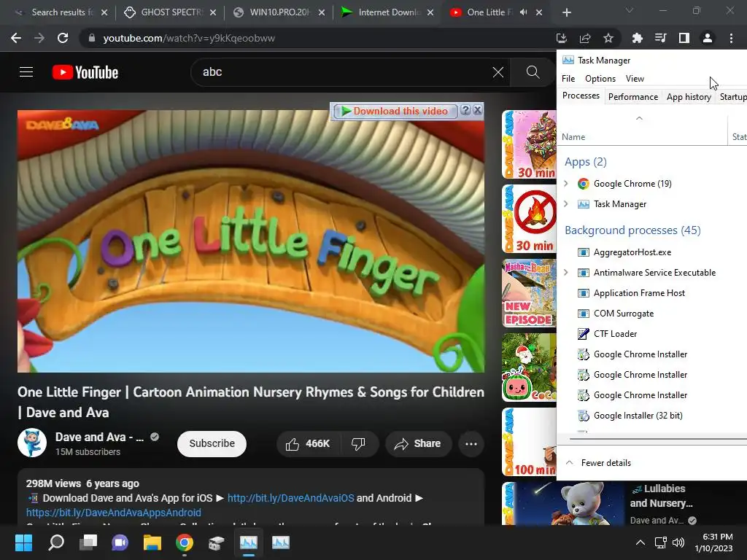Switch to the Internet Download browser tab

pos(387,12)
